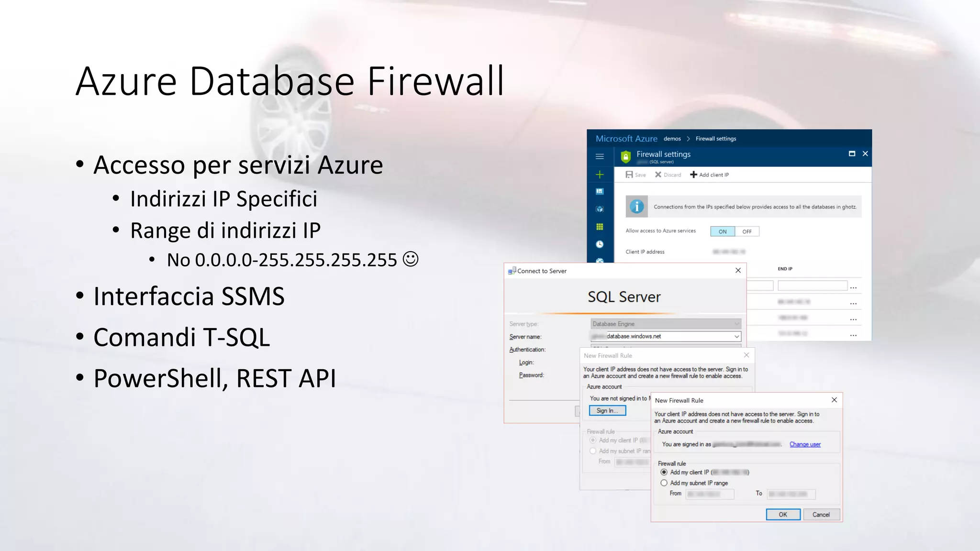Click the Connect to Server title bar icon
The image size is (980, 551).
click(x=512, y=271)
